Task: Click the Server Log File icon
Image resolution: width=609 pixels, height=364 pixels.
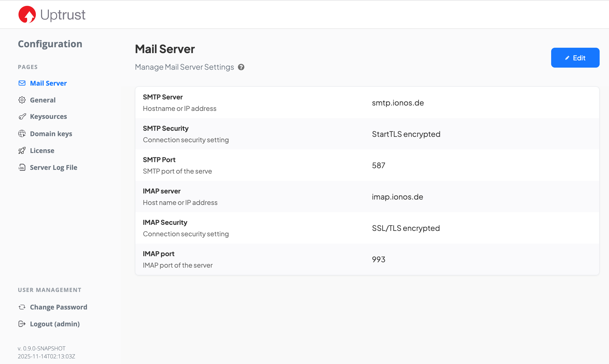Action: 22,167
